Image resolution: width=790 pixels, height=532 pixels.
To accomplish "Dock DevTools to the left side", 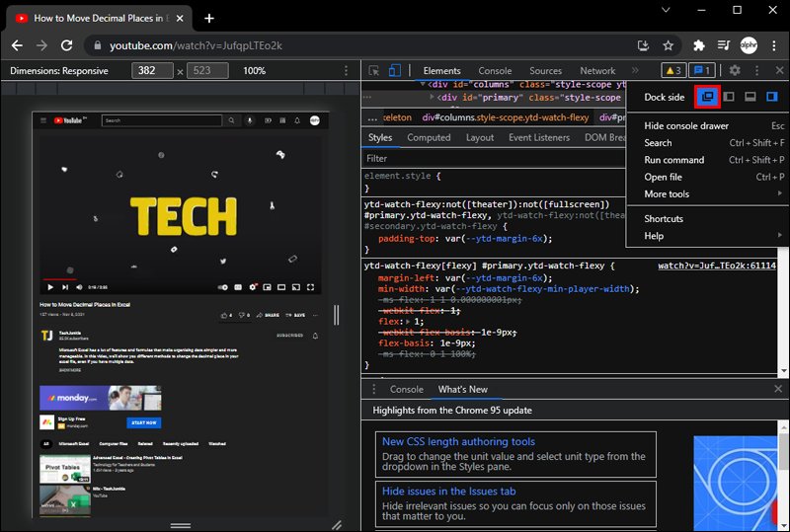I will [x=729, y=97].
